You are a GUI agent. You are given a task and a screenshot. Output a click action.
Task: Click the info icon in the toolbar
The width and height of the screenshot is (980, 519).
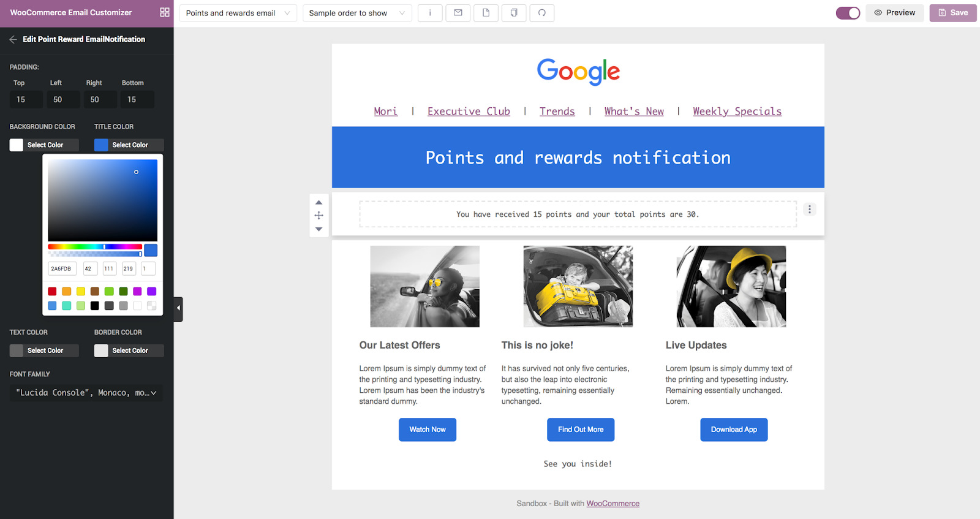430,13
